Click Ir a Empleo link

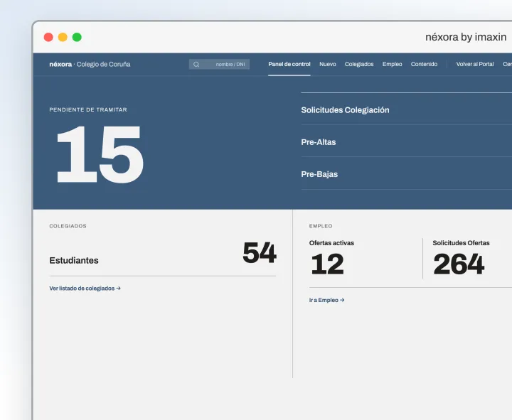(326, 300)
